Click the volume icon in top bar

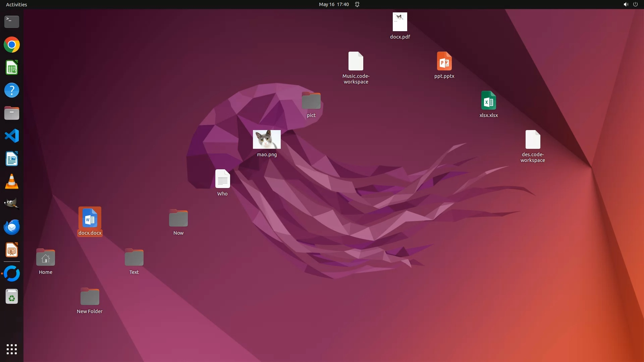[x=626, y=4]
